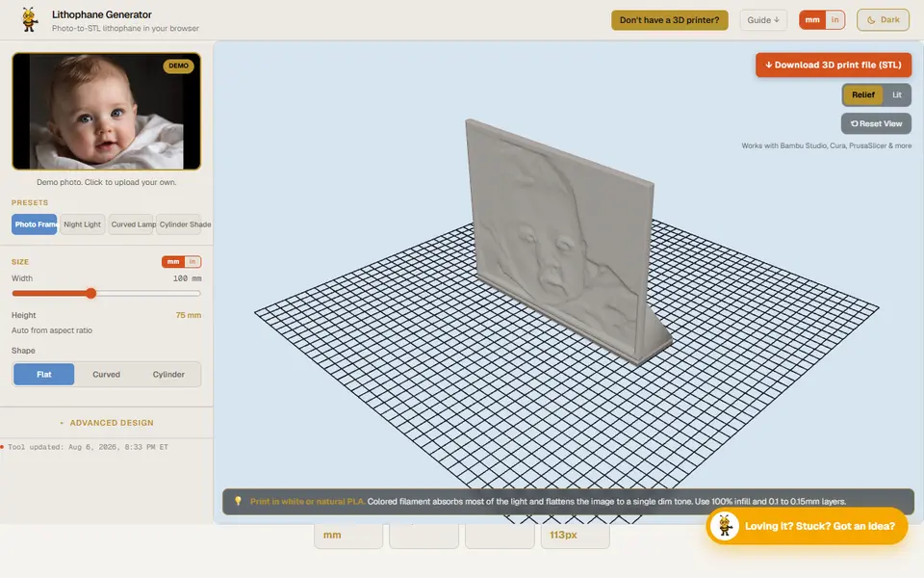Select the Night Light preset
The height and width of the screenshot is (578, 924).
tap(82, 224)
